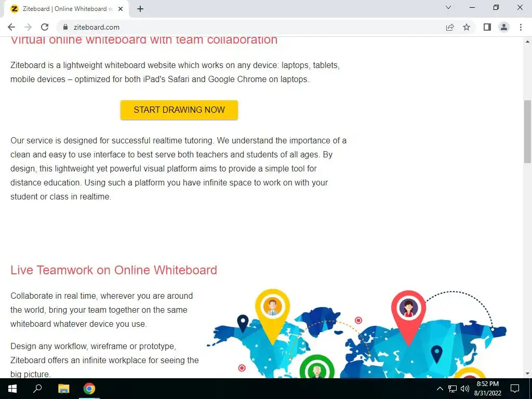Select the Ziteboard browser tab

(66, 9)
